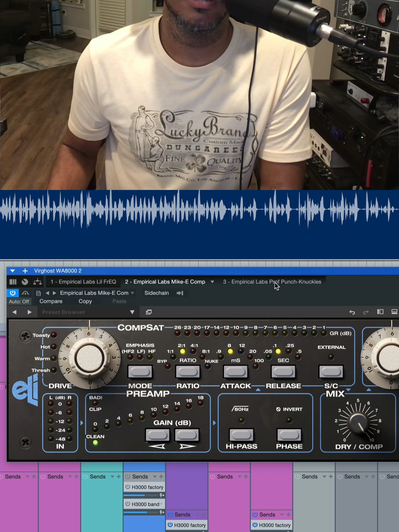Switch to 1 - Empirical Labs Lil FrEQ tab
The height and width of the screenshot is (532, 399).
83,282
